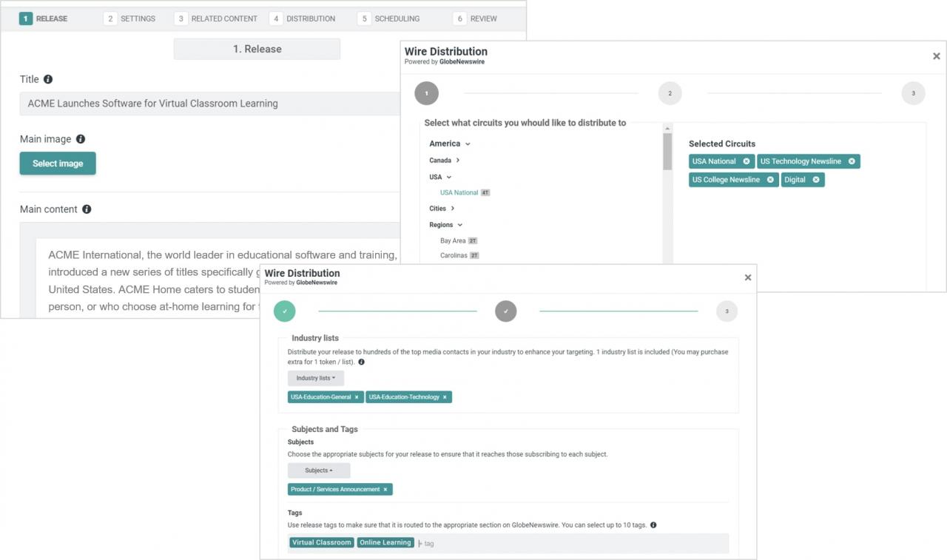Click the info icon beside Title
This screenshot has width=947, height=560.
48,79
